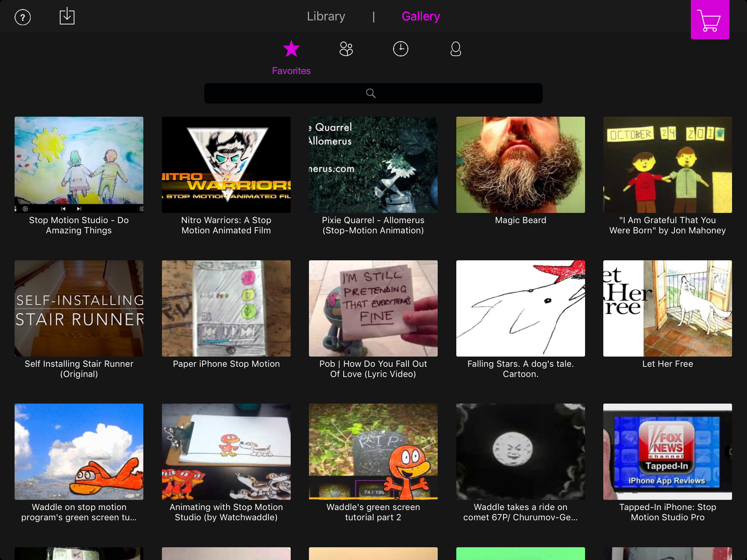
Task: Select the Favorites star icon
Action: [291, 49]
